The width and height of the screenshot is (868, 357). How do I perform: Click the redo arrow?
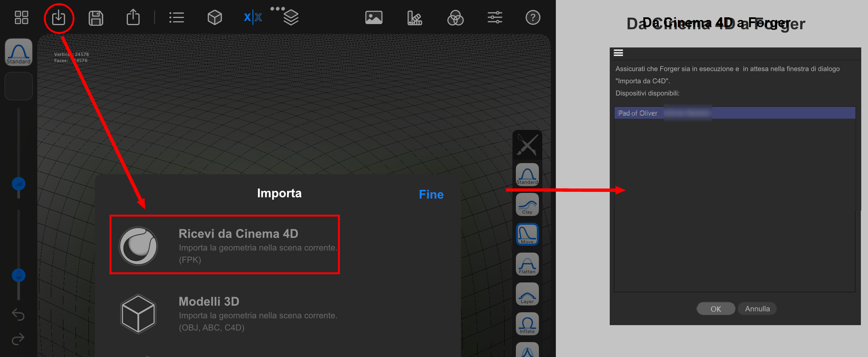18,338
